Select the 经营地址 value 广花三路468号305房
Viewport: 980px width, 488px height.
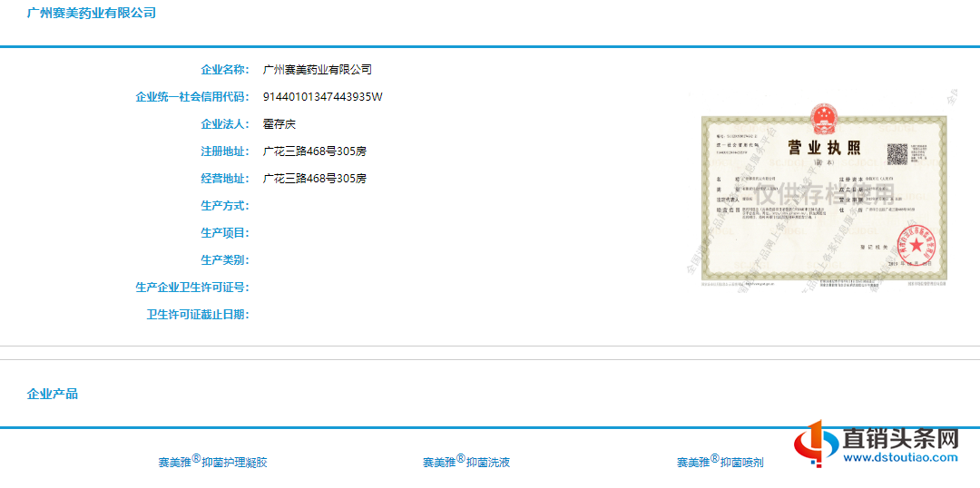(314, 179)
